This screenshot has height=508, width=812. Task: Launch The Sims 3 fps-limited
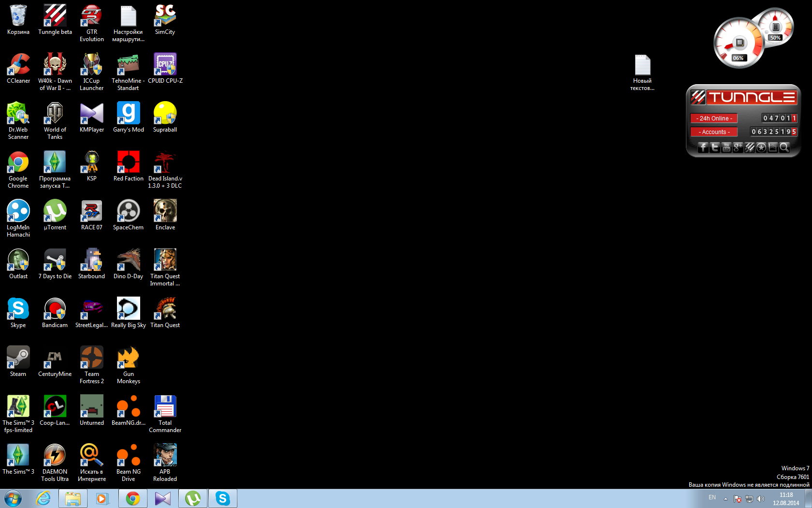[18, 414]
